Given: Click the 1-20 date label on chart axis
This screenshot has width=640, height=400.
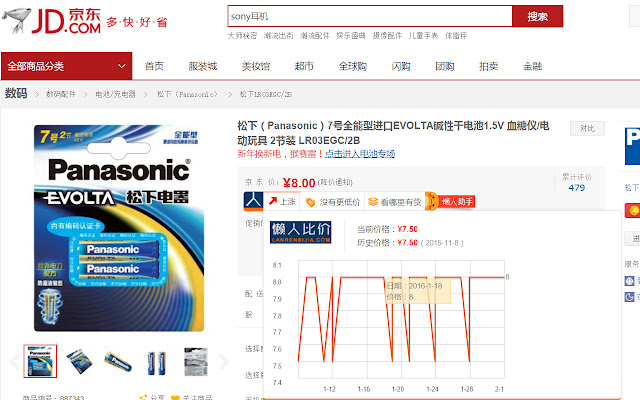Looking at the screenshot, I should pyautogui.click(x=398, y=389).
